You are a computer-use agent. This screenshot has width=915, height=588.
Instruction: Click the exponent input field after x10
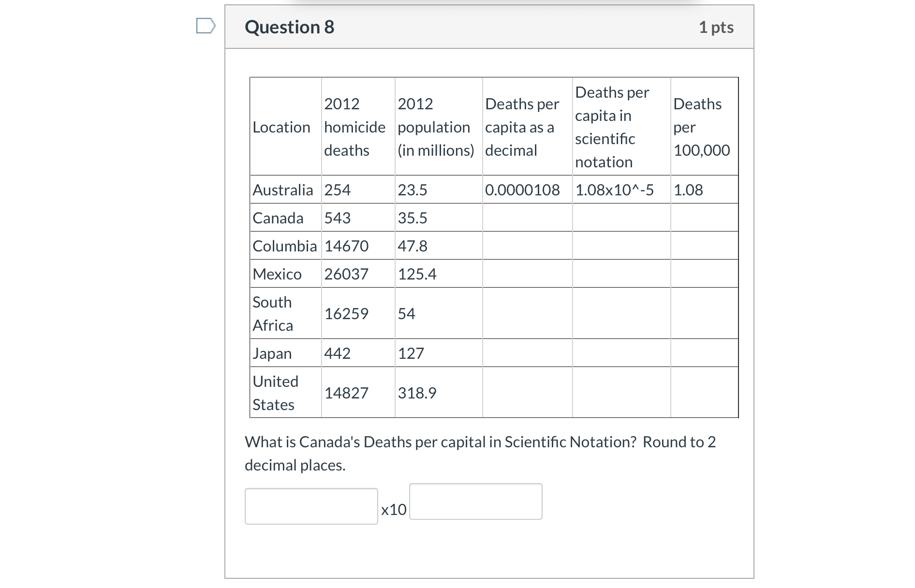475,502
